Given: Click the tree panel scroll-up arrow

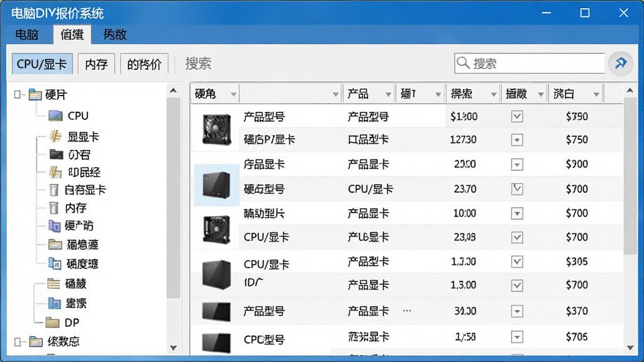Looking at the screenshot, I should (174, 90).
